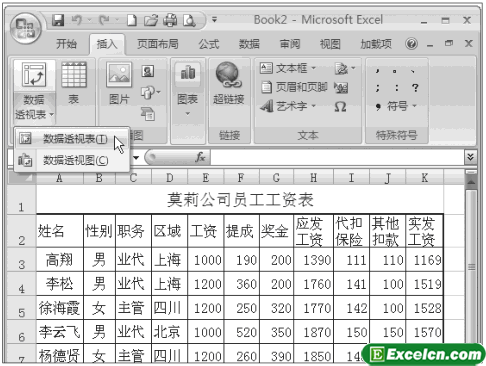Click inside the formula bar
Viewport: 486px width, 366px height.
(x=337, y=157)
